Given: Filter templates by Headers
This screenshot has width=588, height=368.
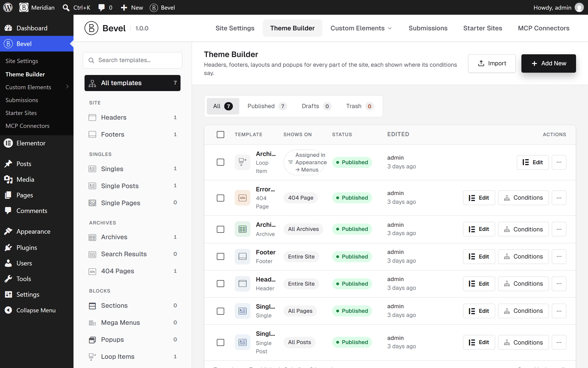Looking at the screenshot, I should coord(133,117).
